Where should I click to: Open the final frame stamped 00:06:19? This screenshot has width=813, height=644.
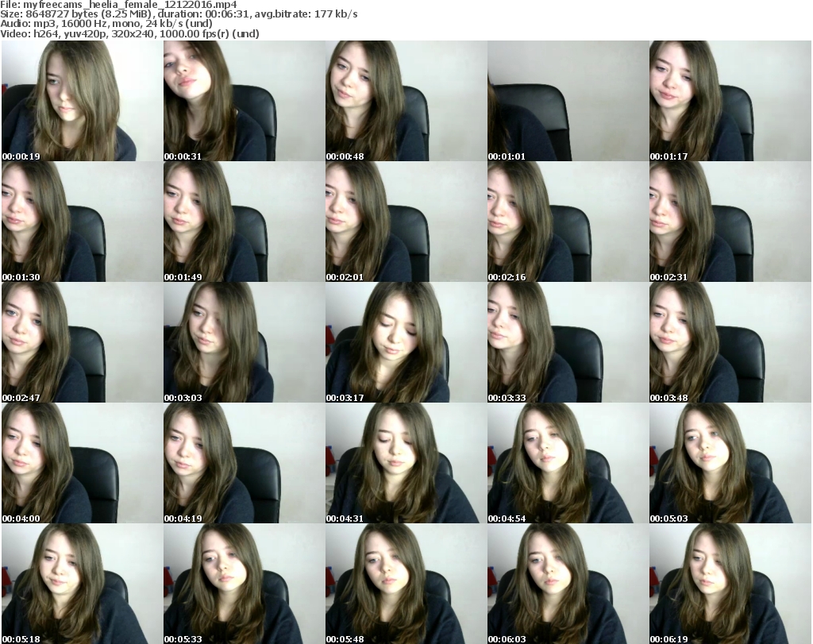[x=730, y=584]
